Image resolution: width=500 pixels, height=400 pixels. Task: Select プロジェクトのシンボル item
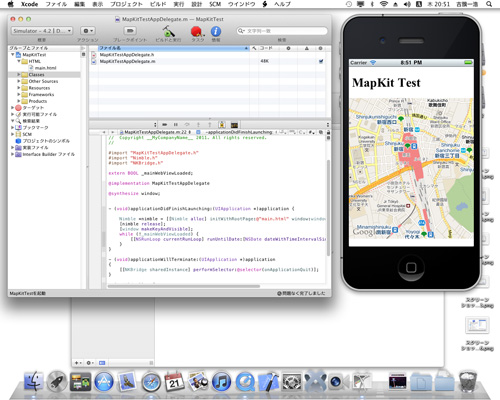coord(46,141)
